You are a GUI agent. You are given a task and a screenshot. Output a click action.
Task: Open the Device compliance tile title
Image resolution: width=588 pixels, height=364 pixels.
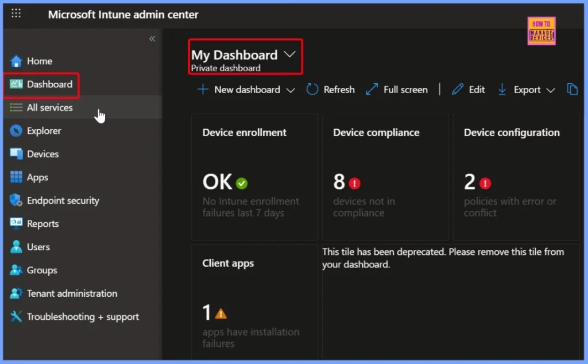[x=376, y=132]
